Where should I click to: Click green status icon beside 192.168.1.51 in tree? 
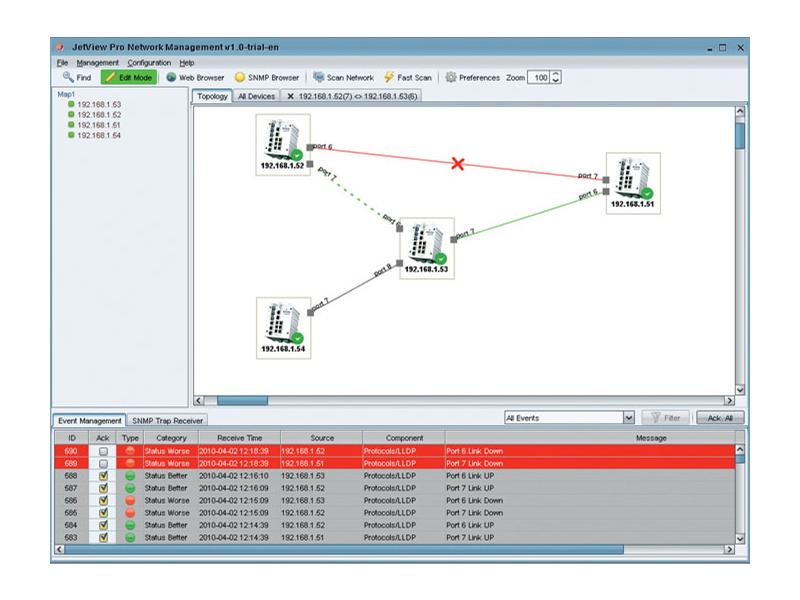71,124
